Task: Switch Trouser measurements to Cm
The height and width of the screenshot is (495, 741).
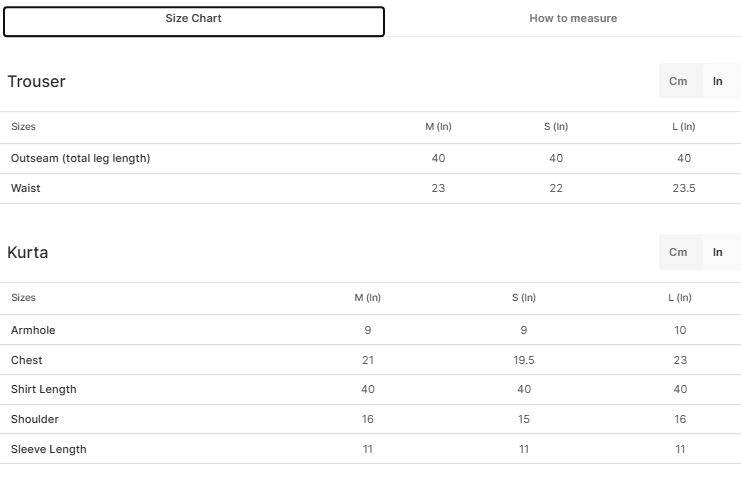Action: [678, 82]
